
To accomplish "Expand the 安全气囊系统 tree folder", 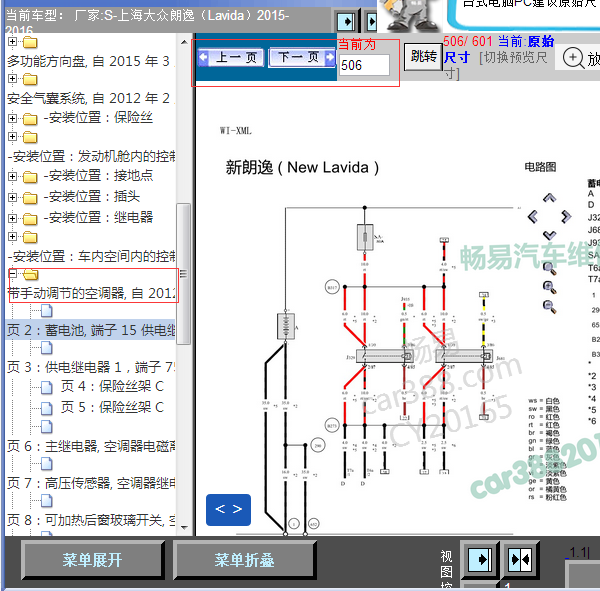I will point(12,78).
